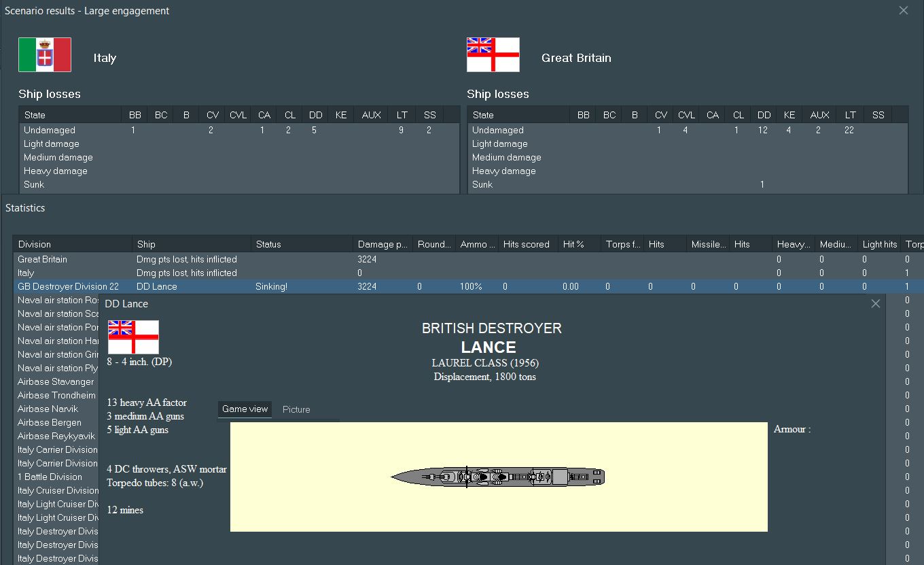Image resolution: width=924 pixels, height=565 pixels.
Task: Click the 9 undamaged LT count for Italy
Action: pyautogui.click(x=401, y=130)
